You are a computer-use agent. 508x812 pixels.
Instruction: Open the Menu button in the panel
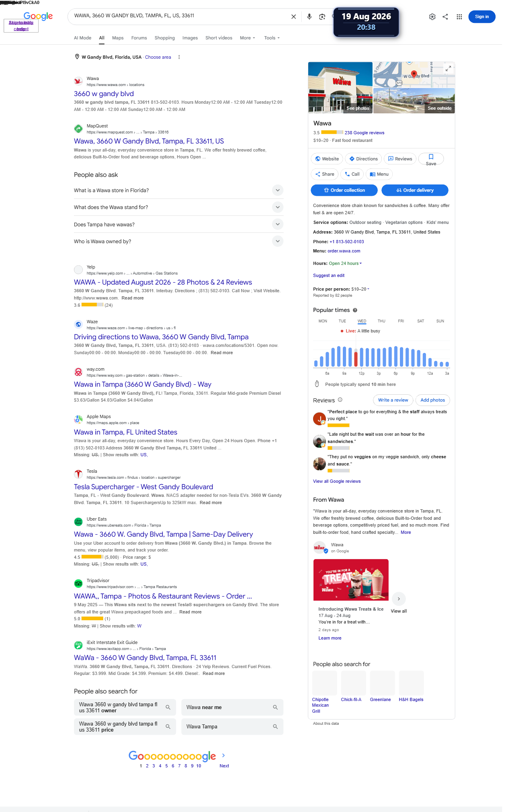tap(379, 174)
